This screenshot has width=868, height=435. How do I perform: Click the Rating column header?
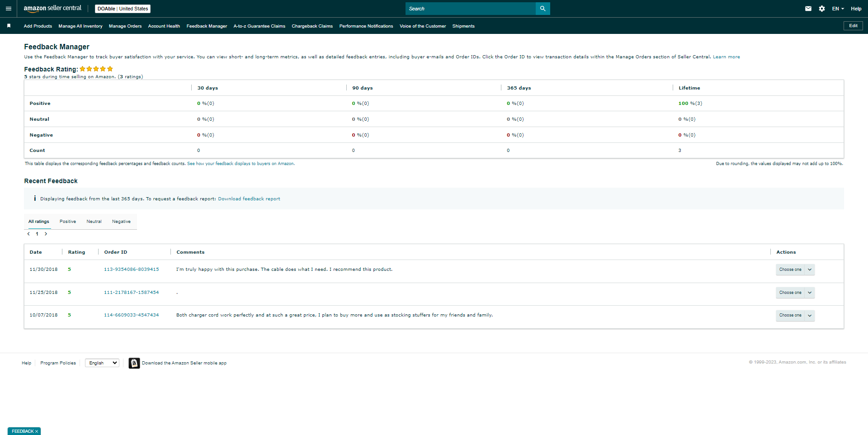76,252
